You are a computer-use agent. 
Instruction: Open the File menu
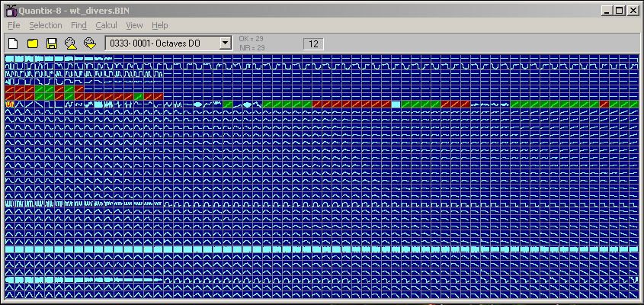click(x=14, y=25)
